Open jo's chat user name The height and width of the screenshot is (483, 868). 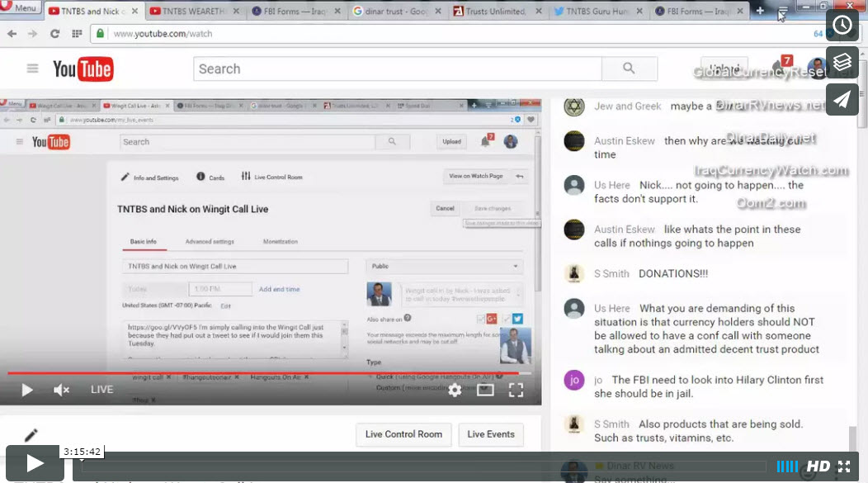click(598, 380)
